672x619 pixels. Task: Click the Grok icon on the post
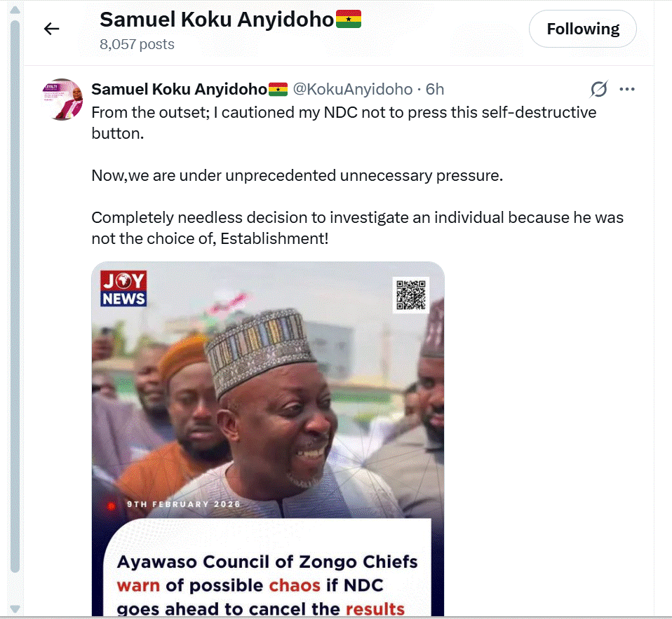click(x=598, y=89)
